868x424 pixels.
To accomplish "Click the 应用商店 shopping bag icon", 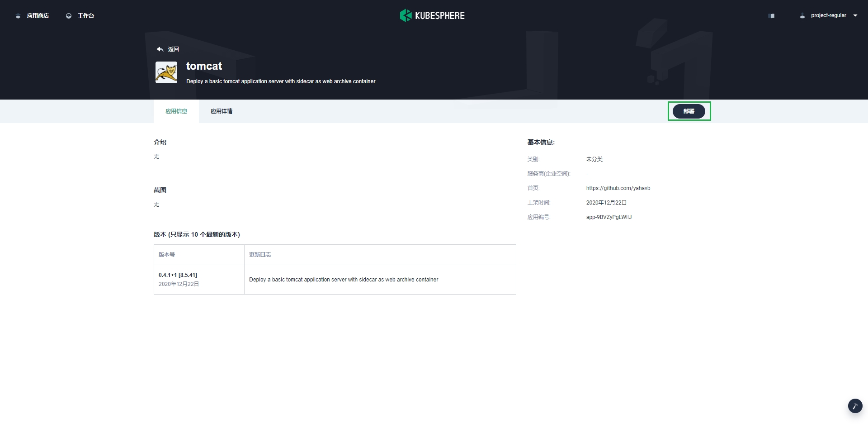I will pyautogui.click(x=18, y=15).
